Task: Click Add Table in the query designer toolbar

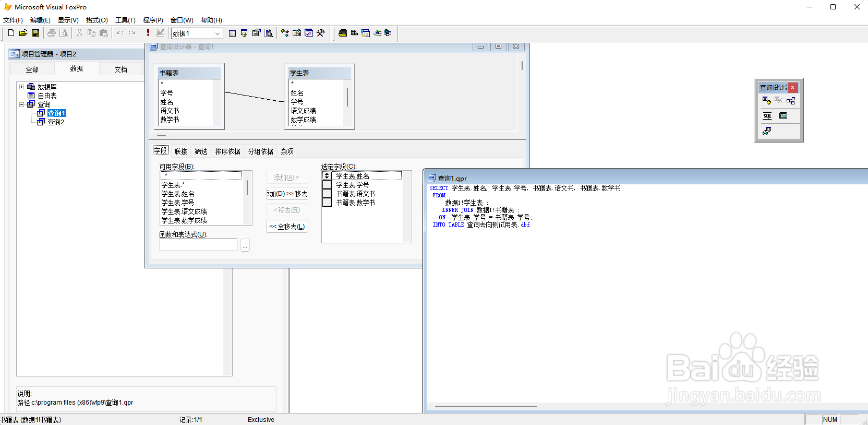Action: [767, 100]
